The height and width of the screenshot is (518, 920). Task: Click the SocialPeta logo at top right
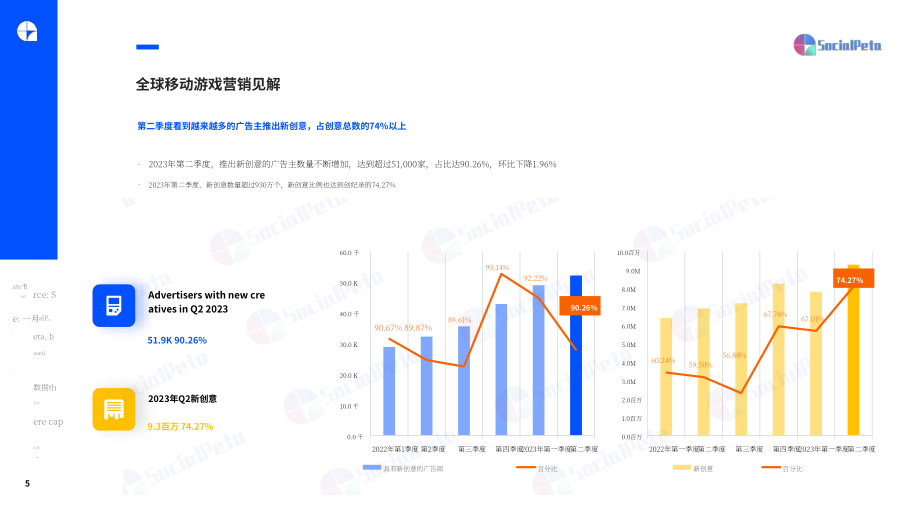[x=837, y=45]
